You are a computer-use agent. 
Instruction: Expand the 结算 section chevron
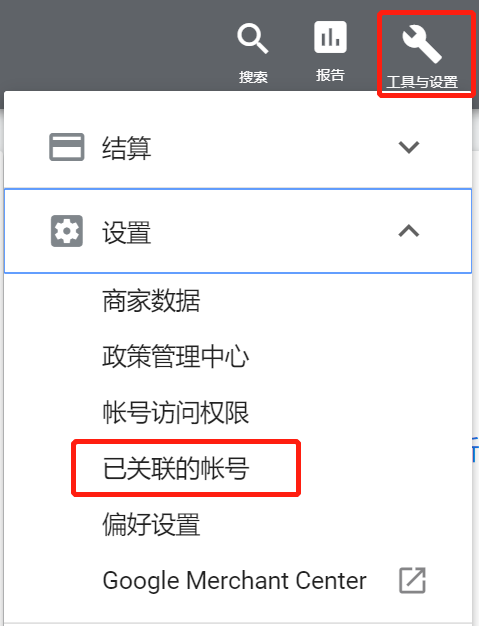pyautogui.click(x=409, y=147)
